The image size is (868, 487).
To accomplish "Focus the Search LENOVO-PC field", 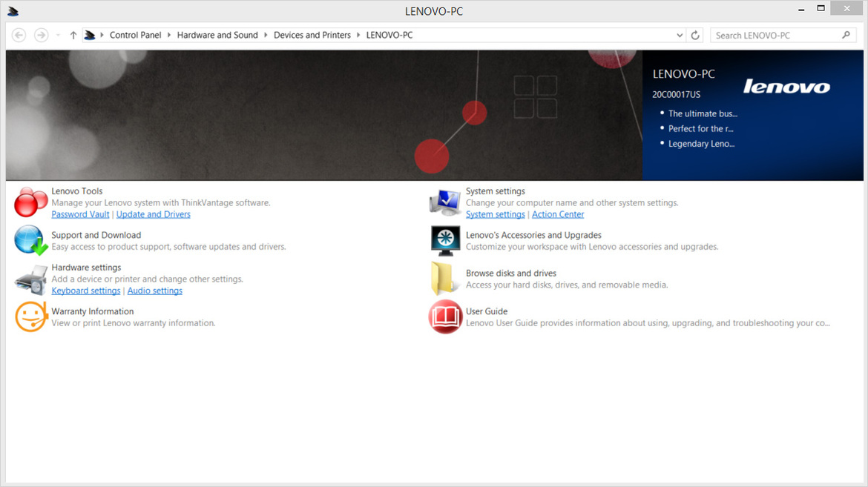I will (x=783, y=35).
